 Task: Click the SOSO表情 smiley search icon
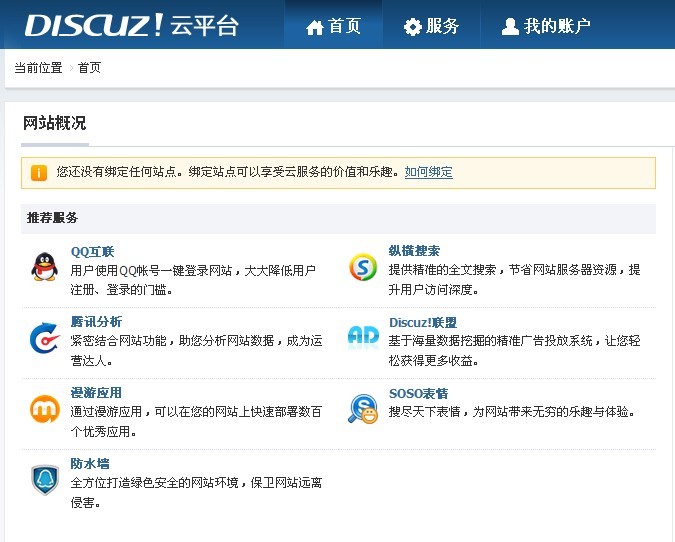point(363,409)
